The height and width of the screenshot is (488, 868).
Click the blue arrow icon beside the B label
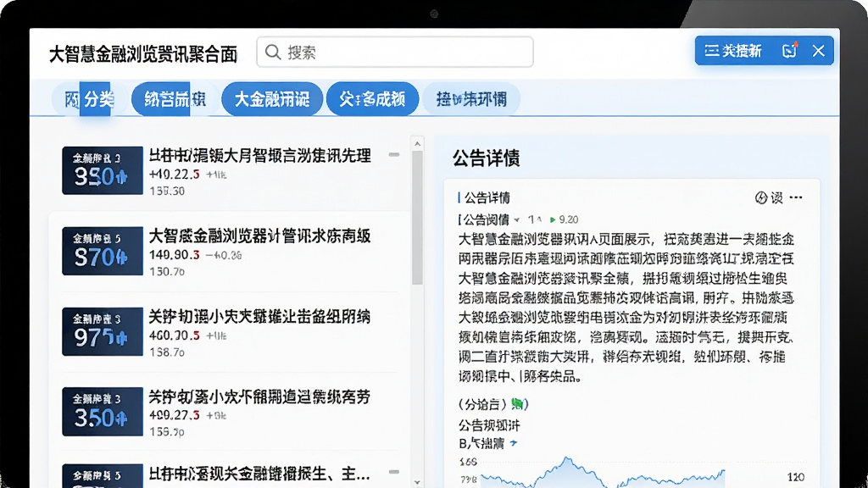pos(514,443)
